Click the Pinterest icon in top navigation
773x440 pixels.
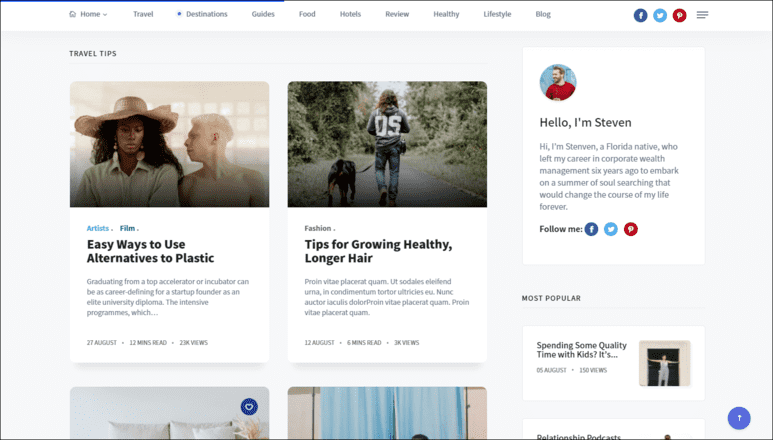point(680,15)
